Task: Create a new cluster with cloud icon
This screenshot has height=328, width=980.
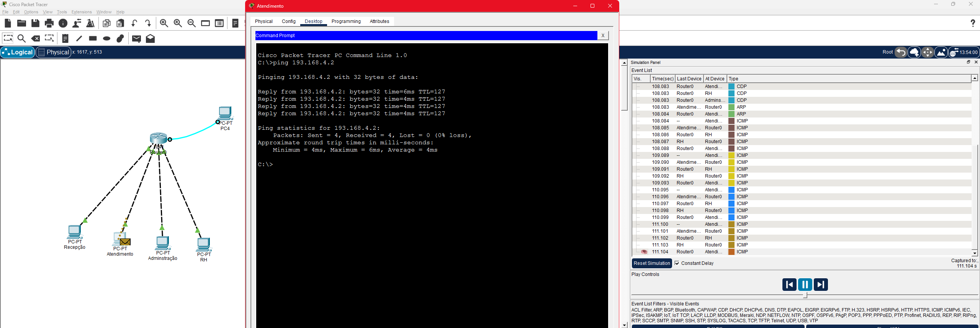Action: click(x=914, y=52)
